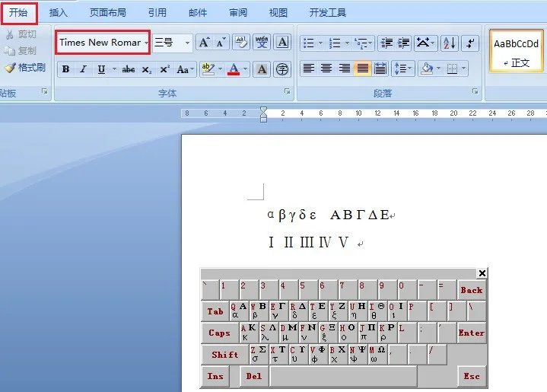Click the Enter key on soft keyboard
547x392 pixels.
pos(471,333)
